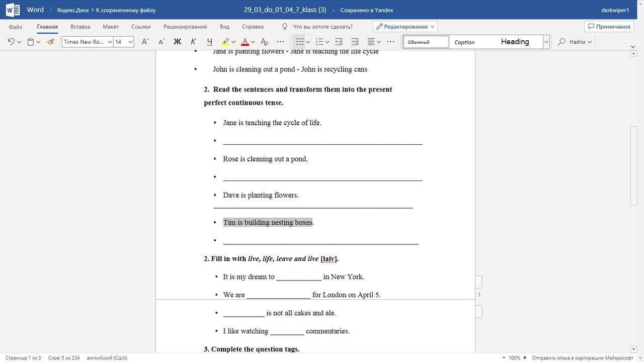The height and width of the screenshot is (362, 644).
Task: Decrease font size with shrink-font icon
Action: (x=161, y=42)
